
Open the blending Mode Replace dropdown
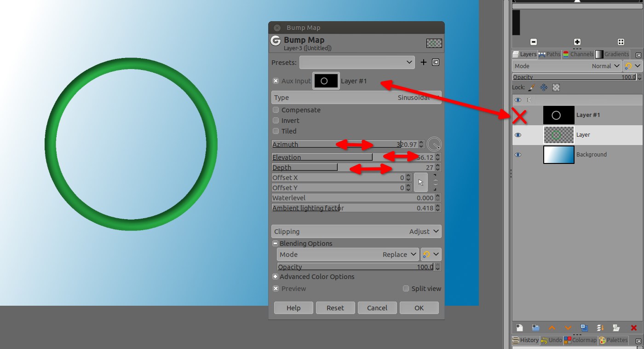point(348,255)
